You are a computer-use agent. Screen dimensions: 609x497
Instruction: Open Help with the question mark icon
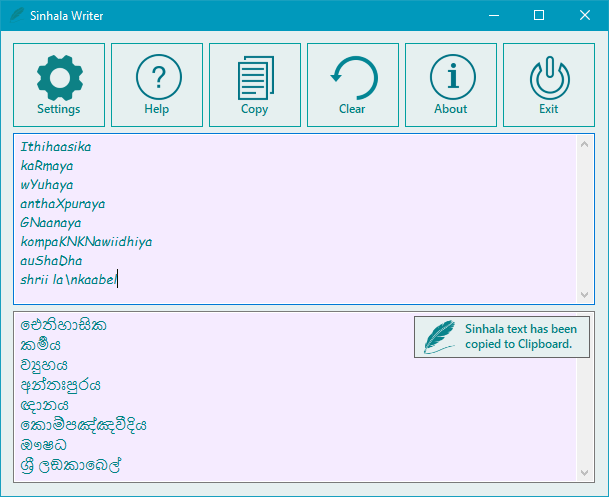click(x=157, y=85)
